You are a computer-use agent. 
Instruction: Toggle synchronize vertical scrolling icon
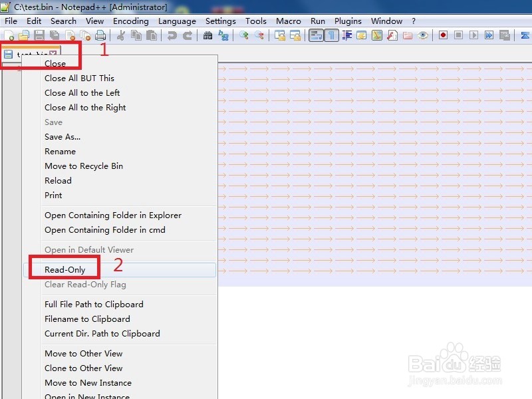tap(279, 35)
